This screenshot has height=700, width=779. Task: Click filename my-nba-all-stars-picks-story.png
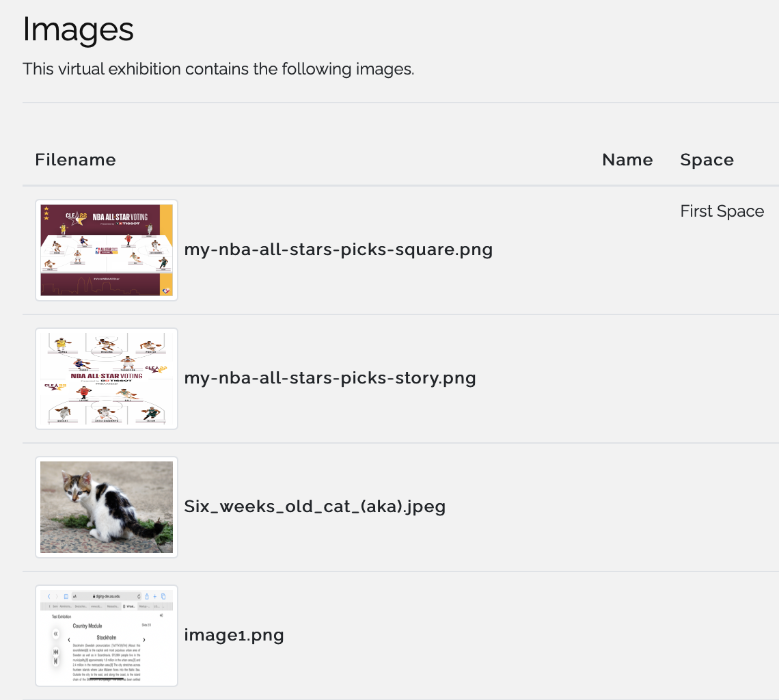[x=330, y=378]
